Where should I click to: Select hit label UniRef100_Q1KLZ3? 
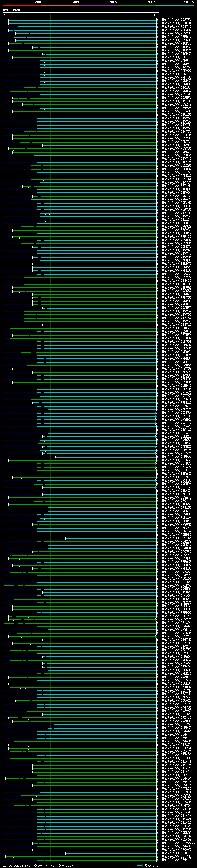(177, 328)
